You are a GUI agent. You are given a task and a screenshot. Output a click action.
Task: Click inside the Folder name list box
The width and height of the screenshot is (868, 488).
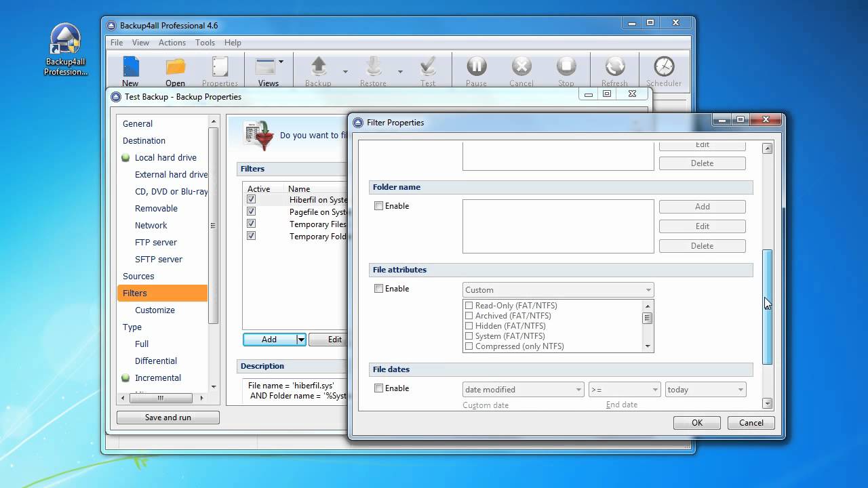[558, 226]
